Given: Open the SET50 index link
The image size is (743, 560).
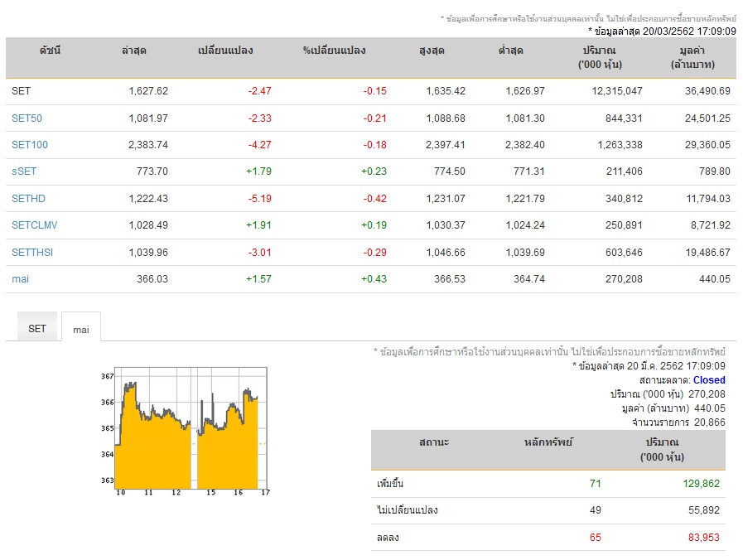Looking at the screenshot, I should pyautogui.click(x=27, y=118).
